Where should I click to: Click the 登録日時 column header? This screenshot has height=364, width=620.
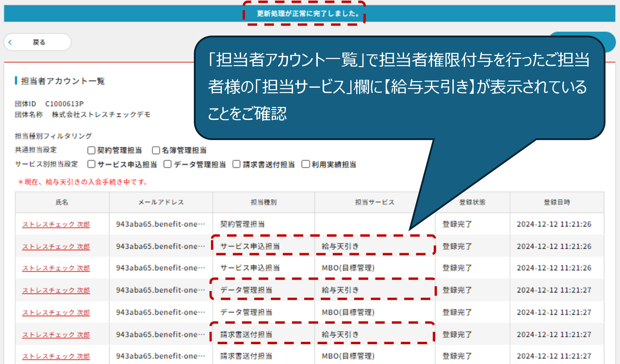tap(557, 202)
